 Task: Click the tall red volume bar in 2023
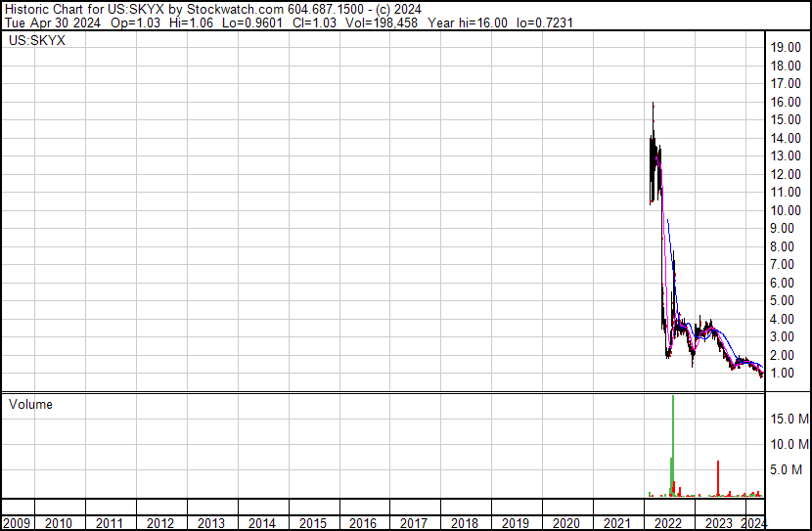tap(718, 477)
